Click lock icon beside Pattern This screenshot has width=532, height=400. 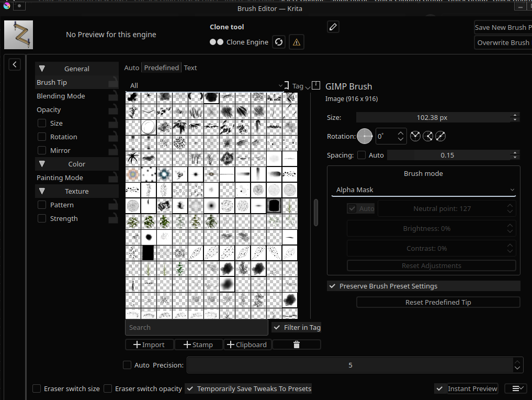click(114, 205)
